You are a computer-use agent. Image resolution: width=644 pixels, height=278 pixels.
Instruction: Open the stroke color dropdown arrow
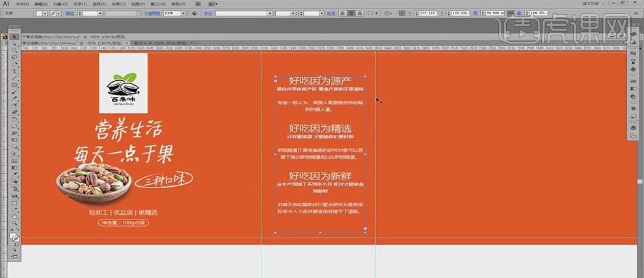pos(59,13)
